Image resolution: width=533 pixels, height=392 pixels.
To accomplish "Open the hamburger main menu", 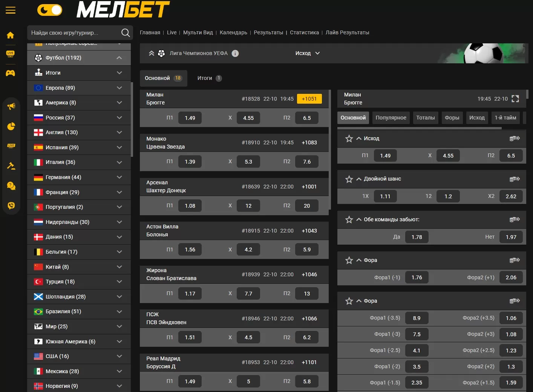I will click(11, 10).
